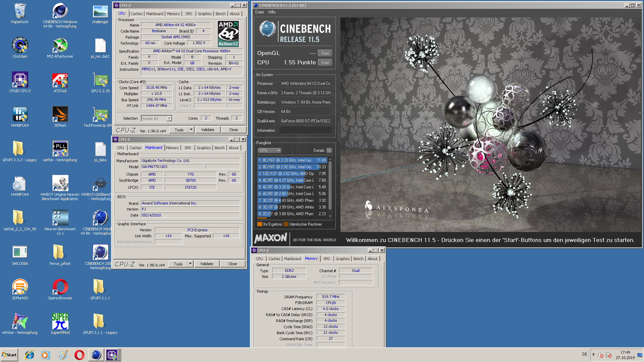The width and height of the screenshot is (644, 362).
Task: Open hexus_pifast folder
Action: coord(60,255)
